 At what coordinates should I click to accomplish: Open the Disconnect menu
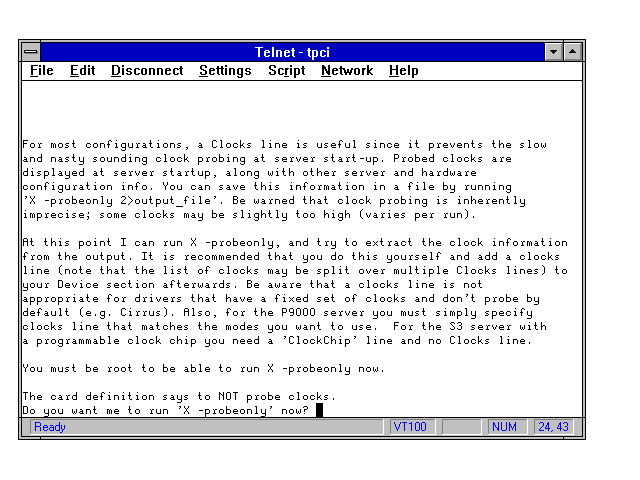pos(147,71)
